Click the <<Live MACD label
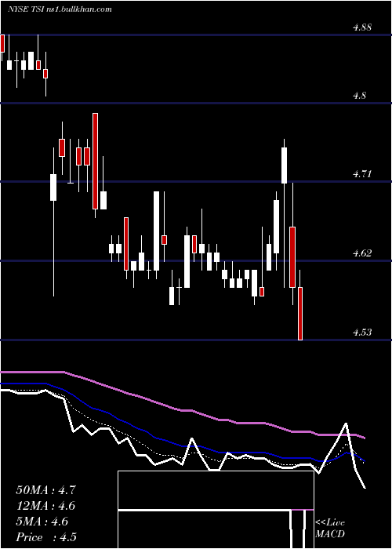 pyautogui.click(x=330, y=529)
